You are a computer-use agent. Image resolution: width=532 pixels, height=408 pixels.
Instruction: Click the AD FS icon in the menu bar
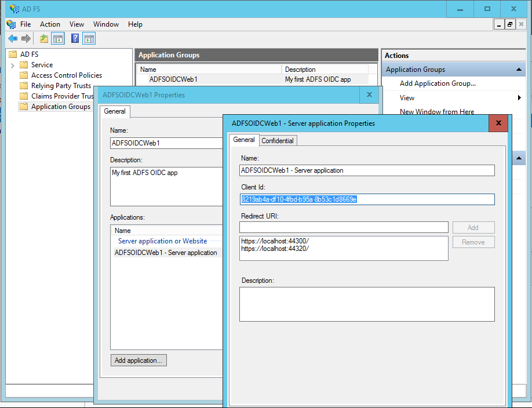coord(11,24)
